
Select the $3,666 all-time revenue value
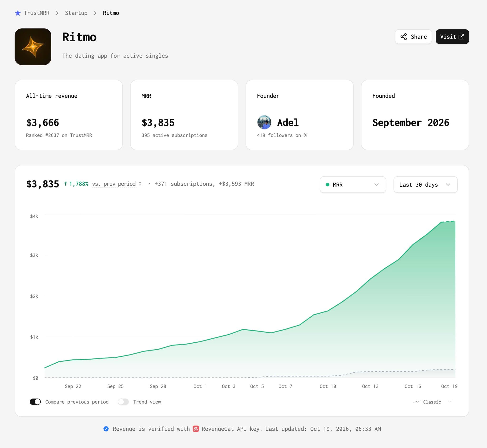[42, 122]
